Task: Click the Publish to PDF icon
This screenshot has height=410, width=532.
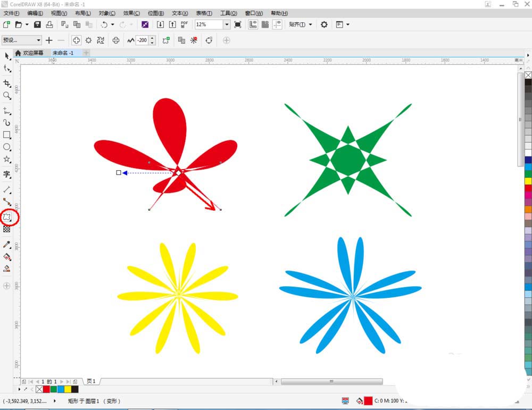Action: pyautogui.click(x=184, y=24)
